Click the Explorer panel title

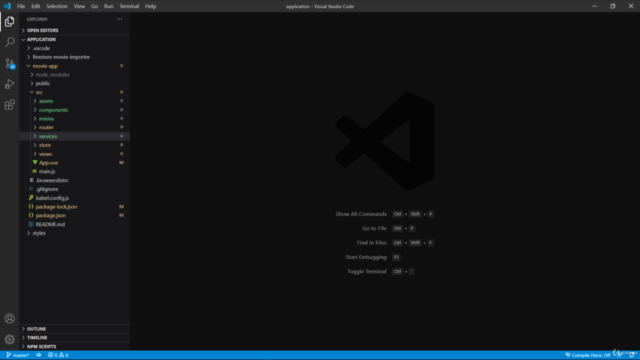click(37, 19)
